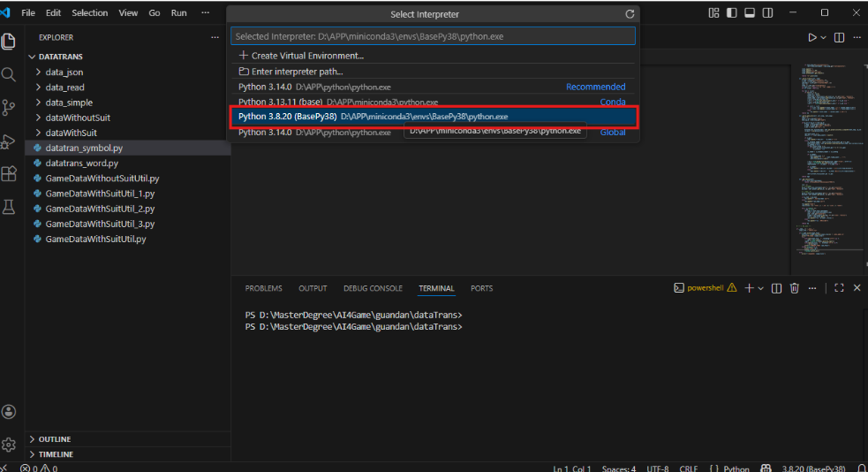Select Python 3.14.0 Recommended interpreter

[433, 87]
